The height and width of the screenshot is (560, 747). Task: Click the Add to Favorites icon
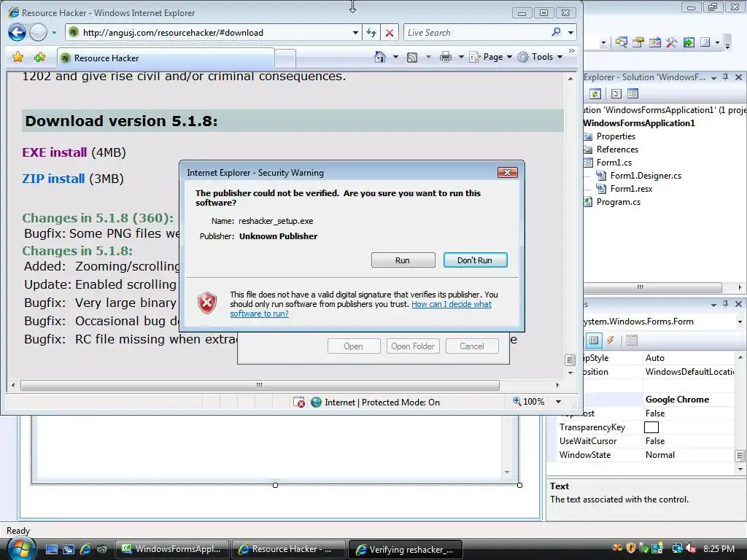point(39,57)
